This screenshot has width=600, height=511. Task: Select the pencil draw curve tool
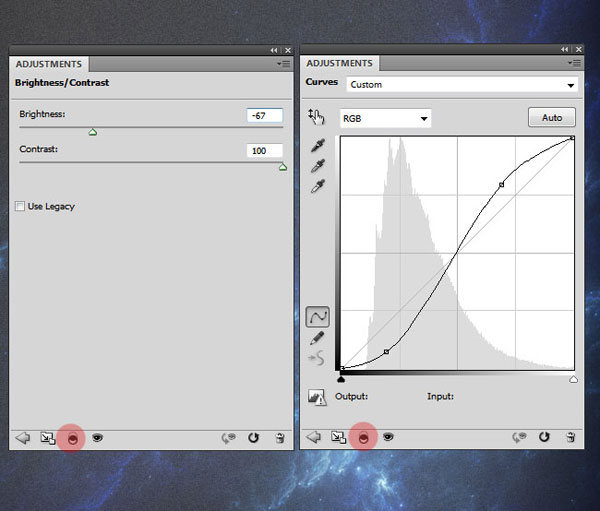click(317, 338)
